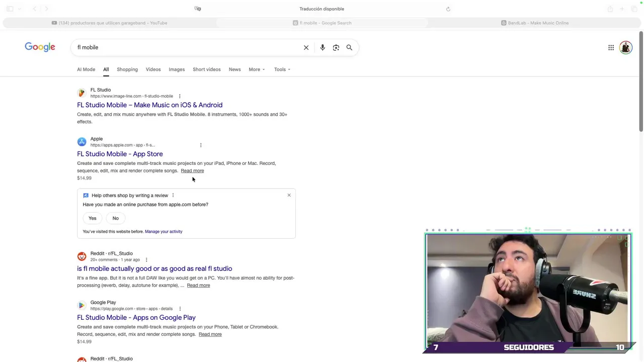The image size is (644, 362).
Task: Click the page's vertical scrollbar
Action: pos(641,82)
